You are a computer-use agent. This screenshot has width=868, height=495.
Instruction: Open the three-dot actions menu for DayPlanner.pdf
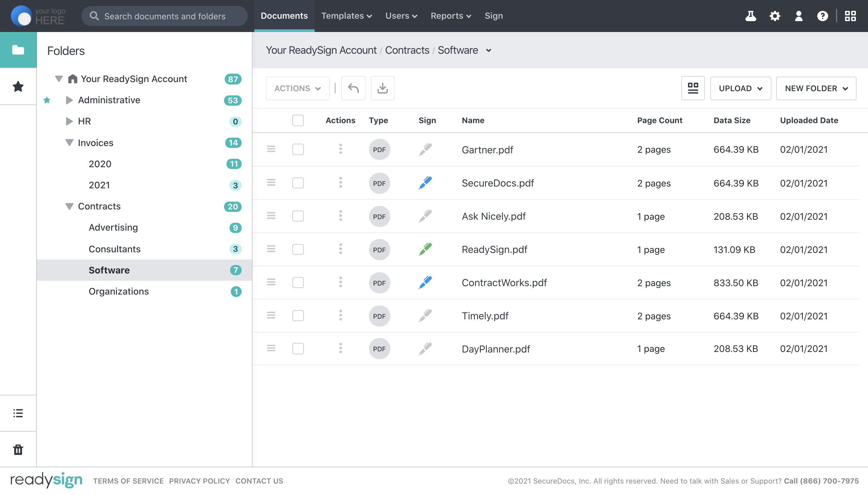(340, 348)
